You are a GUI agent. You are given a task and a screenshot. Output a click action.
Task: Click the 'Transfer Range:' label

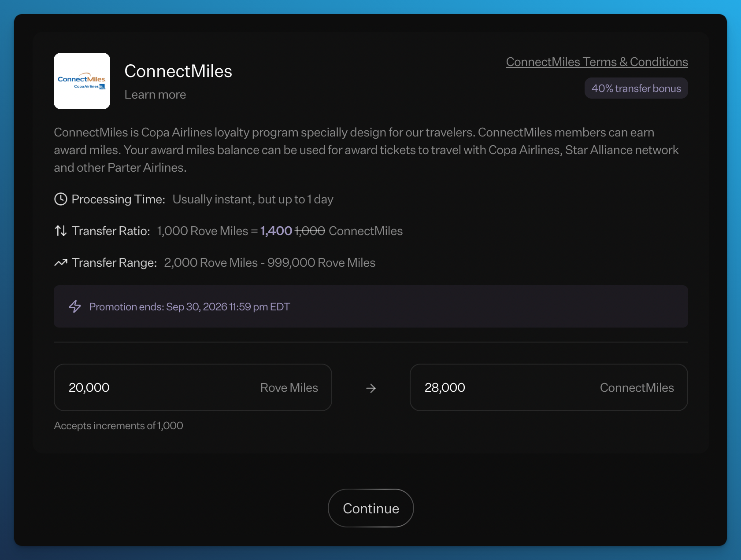[115, 263]
